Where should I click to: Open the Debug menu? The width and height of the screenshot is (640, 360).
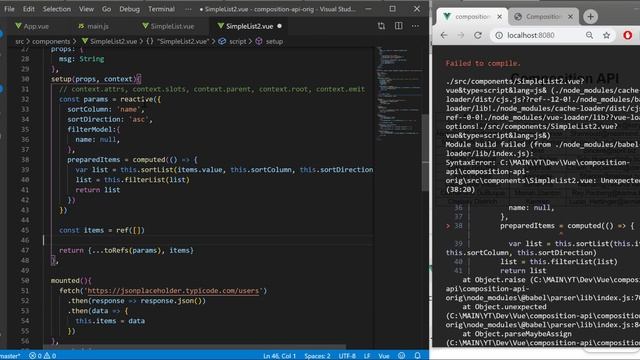[129, 9]
